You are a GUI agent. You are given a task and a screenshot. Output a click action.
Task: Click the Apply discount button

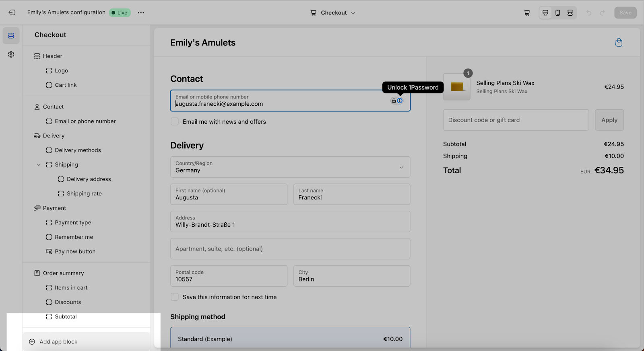coord(609,120)
